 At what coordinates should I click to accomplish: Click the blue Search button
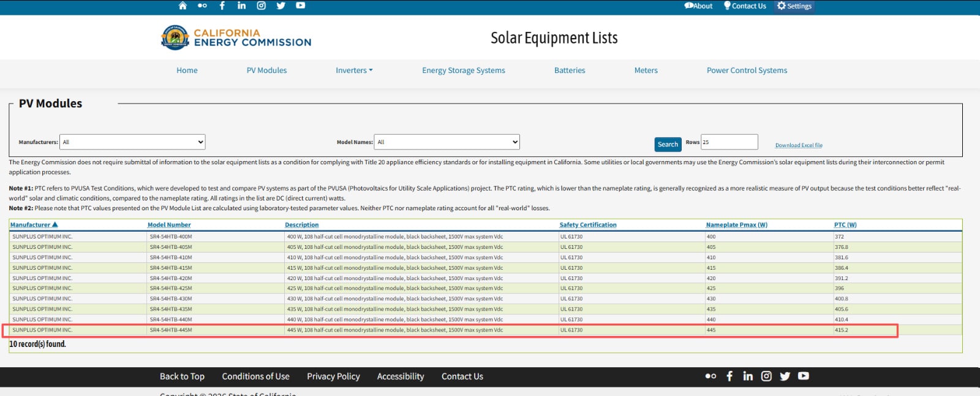point(668,145)
